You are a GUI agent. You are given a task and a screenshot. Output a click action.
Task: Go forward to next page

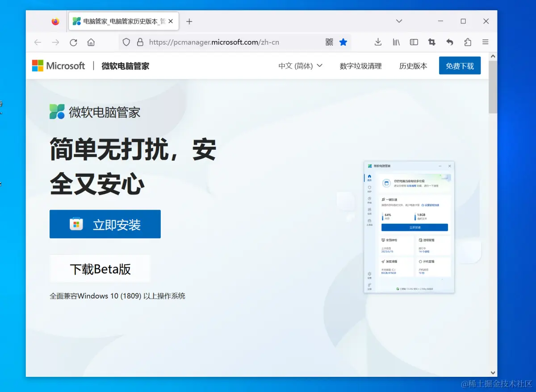[55, 42]
